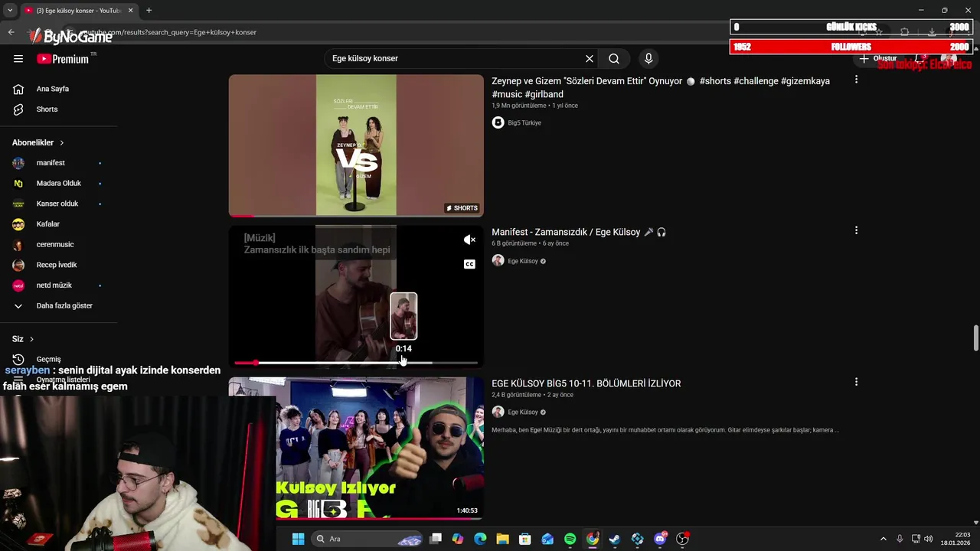Open the manifest subscription channel
This screenshot has width=980, height=551.
(x=58, y=163)
